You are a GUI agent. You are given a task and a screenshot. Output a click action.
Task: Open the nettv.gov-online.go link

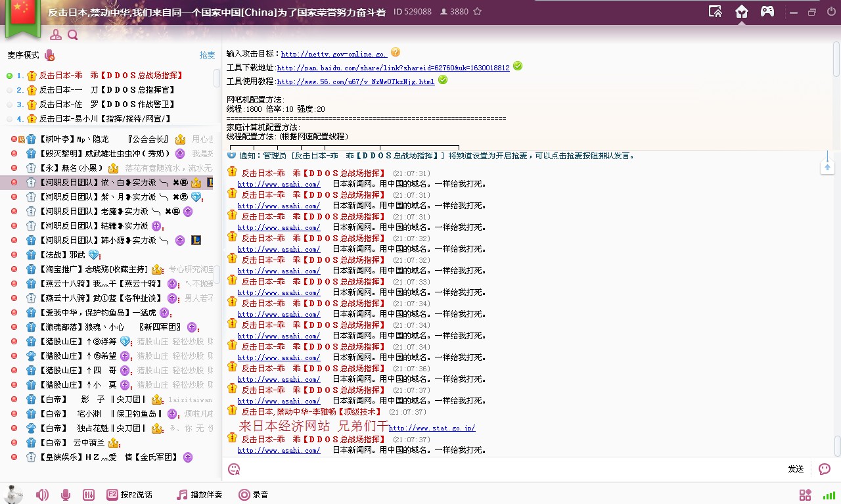334,55
